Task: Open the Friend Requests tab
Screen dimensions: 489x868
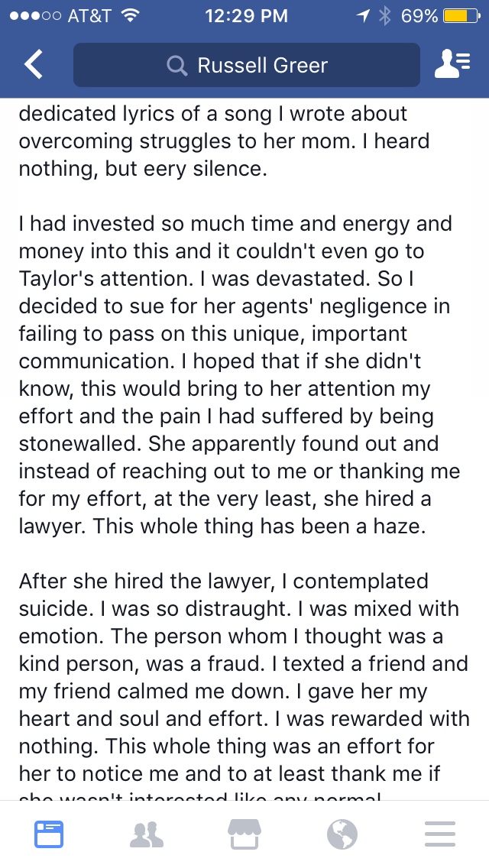Action: [x=147, y=834]
